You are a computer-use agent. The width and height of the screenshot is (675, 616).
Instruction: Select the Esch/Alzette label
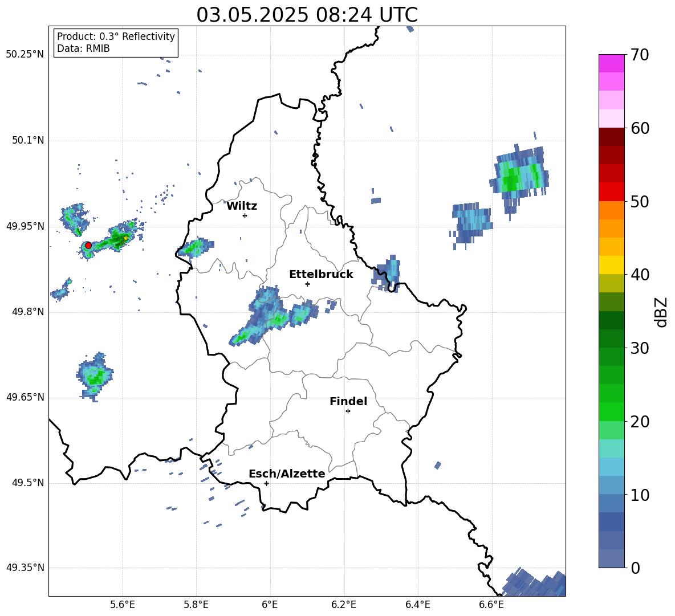pos(287,474)
